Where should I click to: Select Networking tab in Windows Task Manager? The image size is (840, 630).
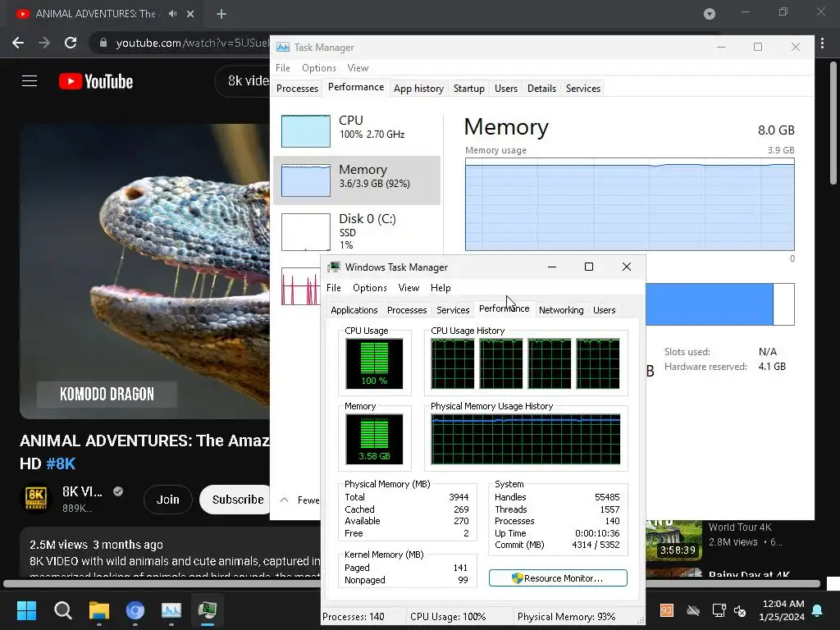pos(561,310)
